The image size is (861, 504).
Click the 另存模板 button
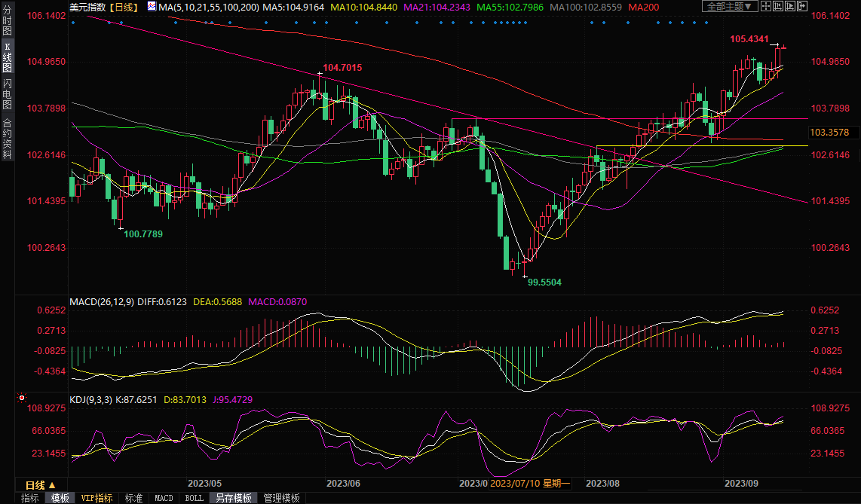(x=234, y=498)
